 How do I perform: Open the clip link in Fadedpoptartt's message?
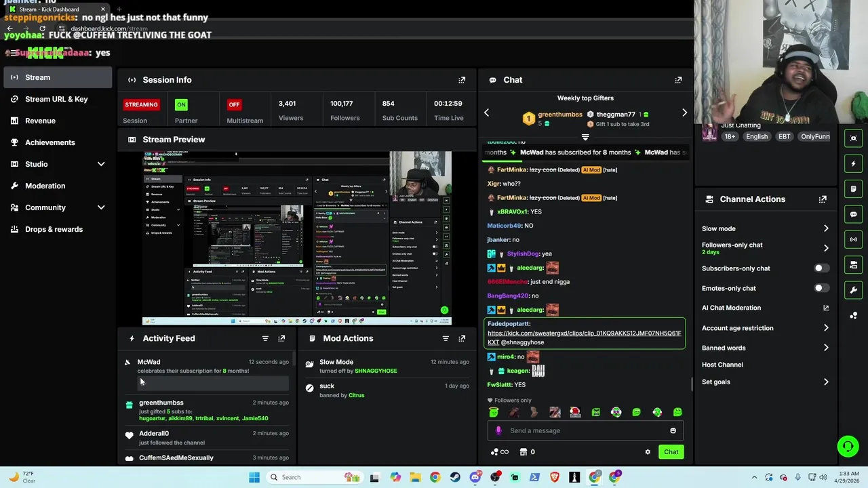584,338
